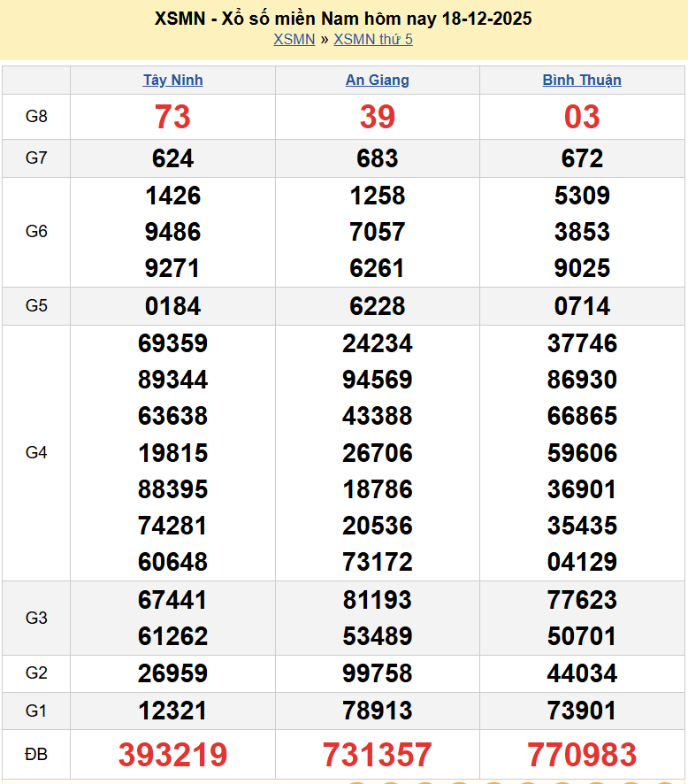
Task: Click the G3 number 77623
Action: 581,600
